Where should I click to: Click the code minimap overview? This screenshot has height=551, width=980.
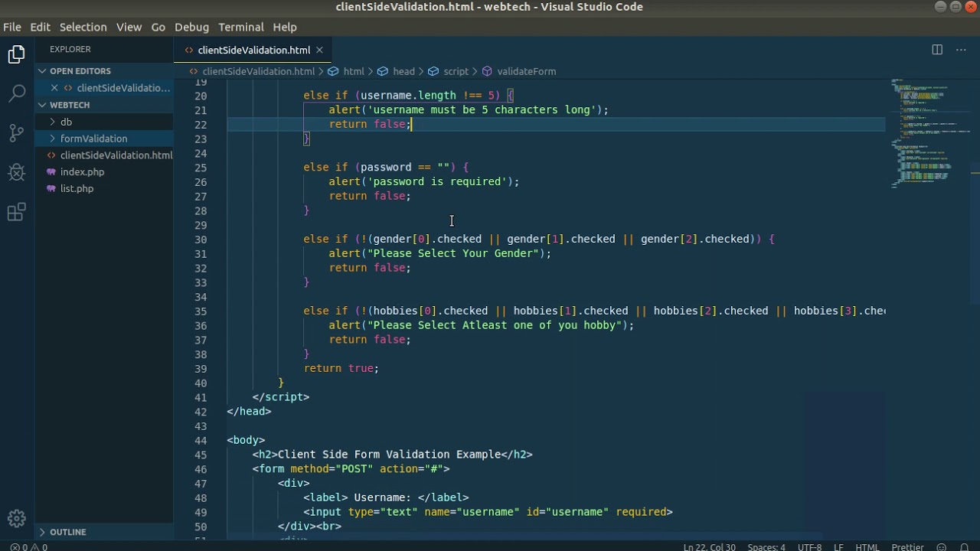tap(926, 132)
